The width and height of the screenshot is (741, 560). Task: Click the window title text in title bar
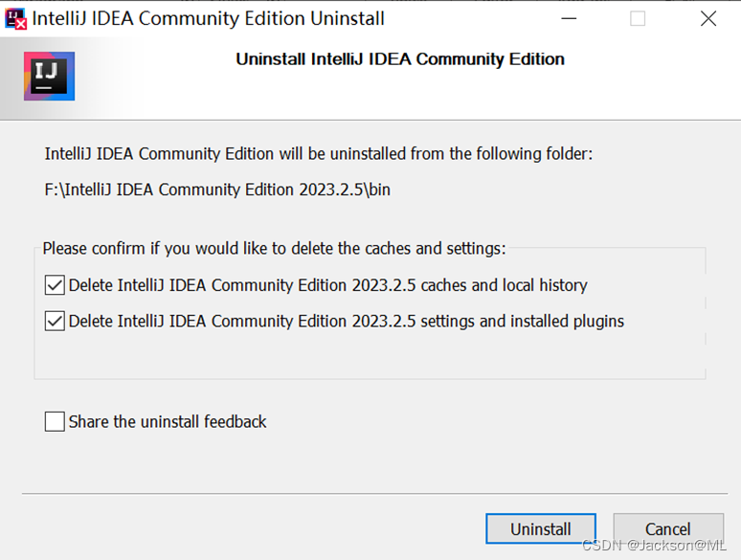(x=209, y=18)
